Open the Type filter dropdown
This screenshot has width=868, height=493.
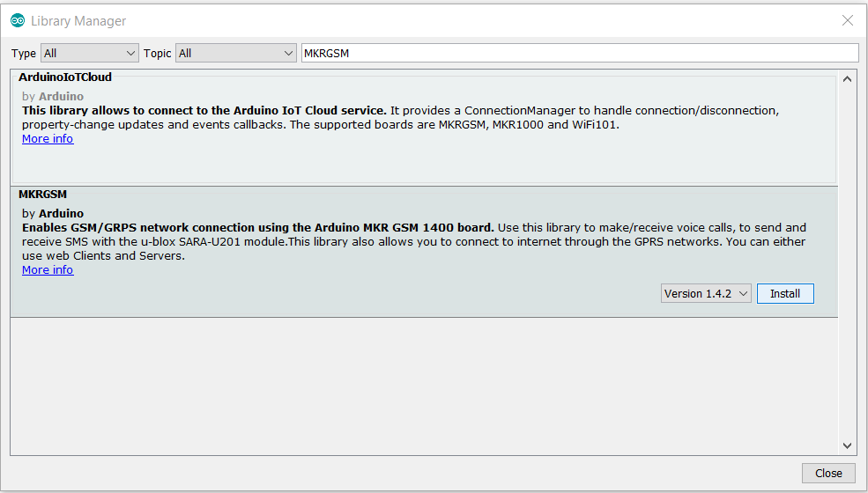click(88, 53)
